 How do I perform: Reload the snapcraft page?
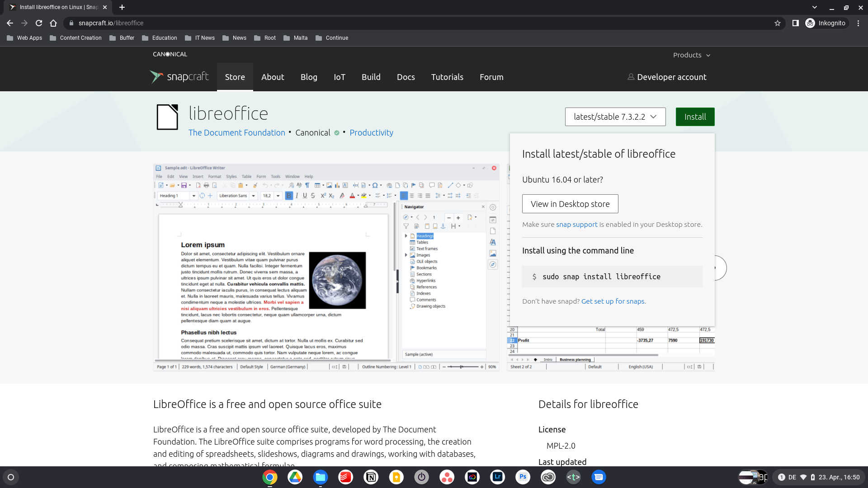point(39,23)
